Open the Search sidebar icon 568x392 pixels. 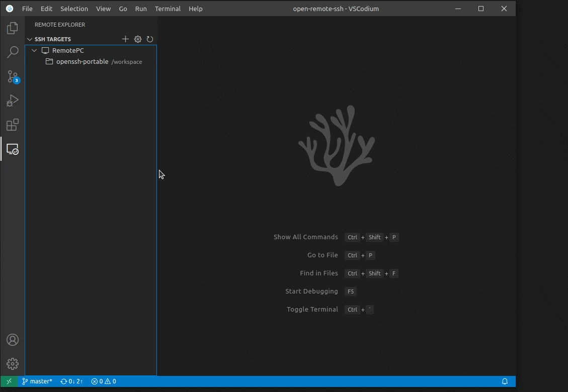[12, 52]
